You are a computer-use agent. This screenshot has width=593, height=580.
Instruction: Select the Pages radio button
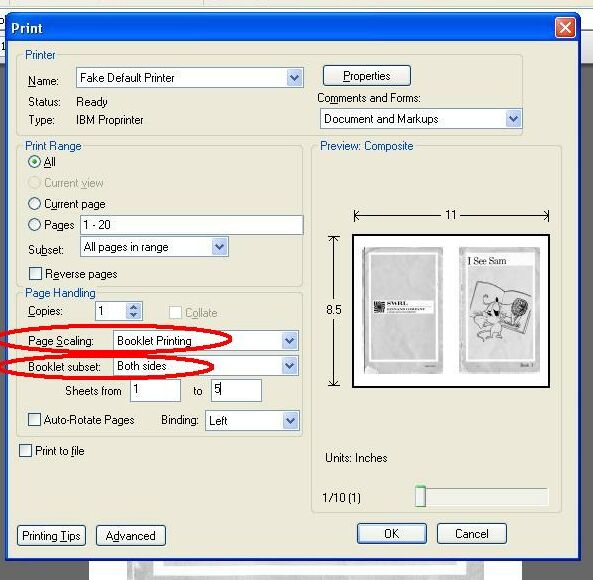pyautogui.click(x=34, y=225)
